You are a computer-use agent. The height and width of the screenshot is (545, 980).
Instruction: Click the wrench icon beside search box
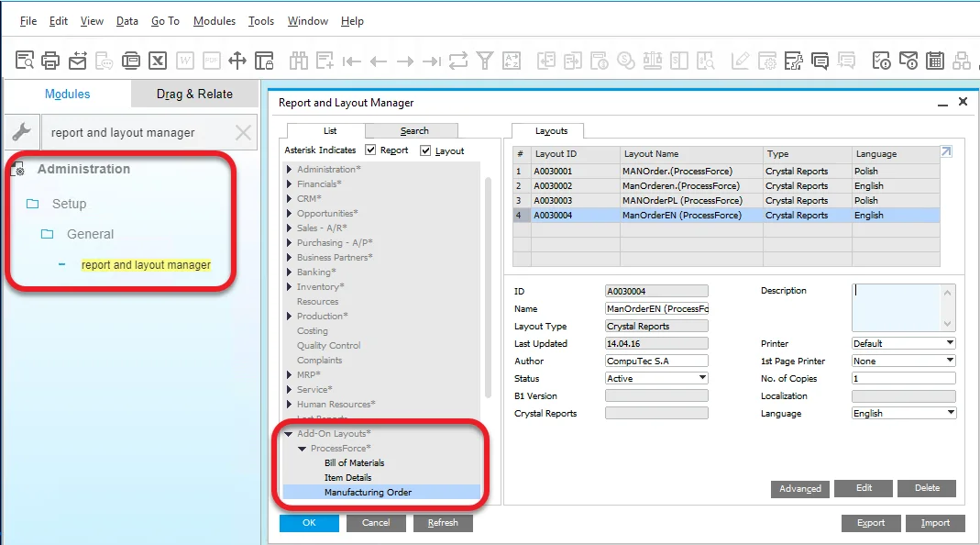pos(21,132)
